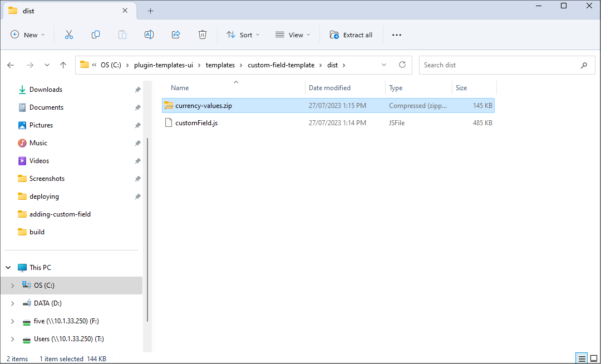Click the pin icon next to Screenshots

click(137, 179)
